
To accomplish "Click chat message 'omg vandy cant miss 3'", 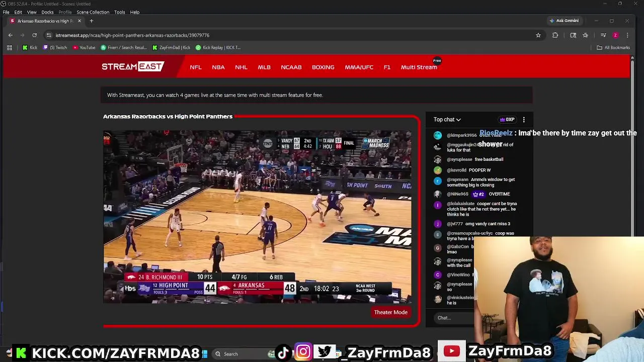I will (488, 224).
